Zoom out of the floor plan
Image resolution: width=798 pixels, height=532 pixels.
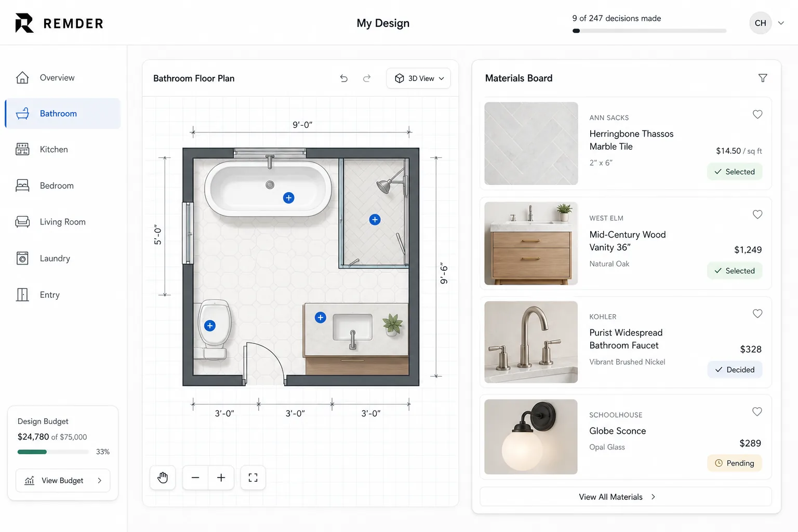point(195,477)
